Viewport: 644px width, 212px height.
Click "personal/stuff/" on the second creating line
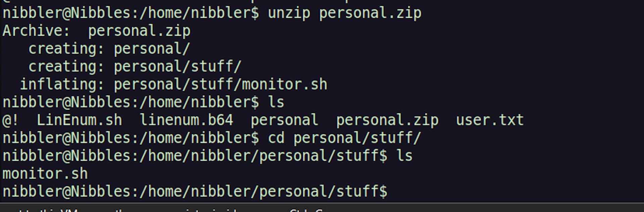click(x=178, y=67)
